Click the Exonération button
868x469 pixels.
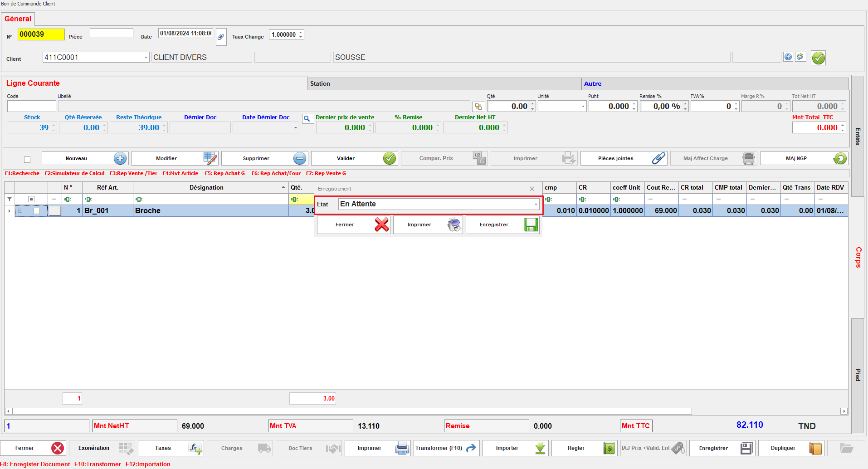click(x=102, y=448)
